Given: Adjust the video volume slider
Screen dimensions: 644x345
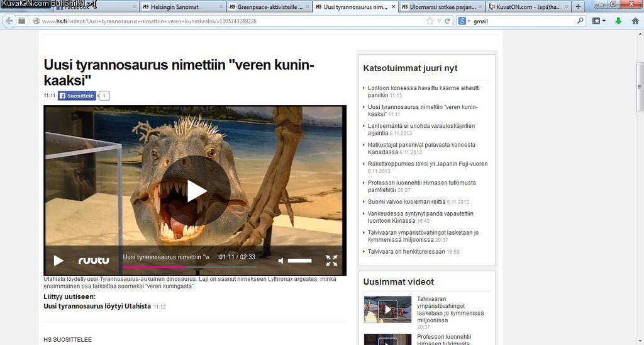Looking at the screenshot, I should [x=300, y=261].
